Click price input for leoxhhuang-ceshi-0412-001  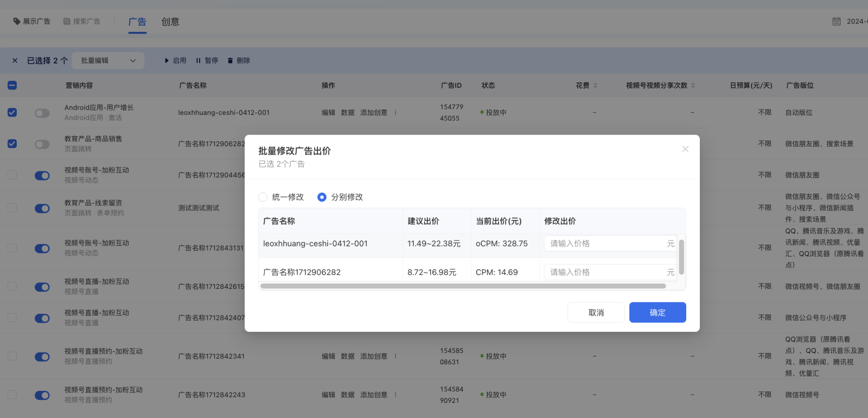[611, 244]
